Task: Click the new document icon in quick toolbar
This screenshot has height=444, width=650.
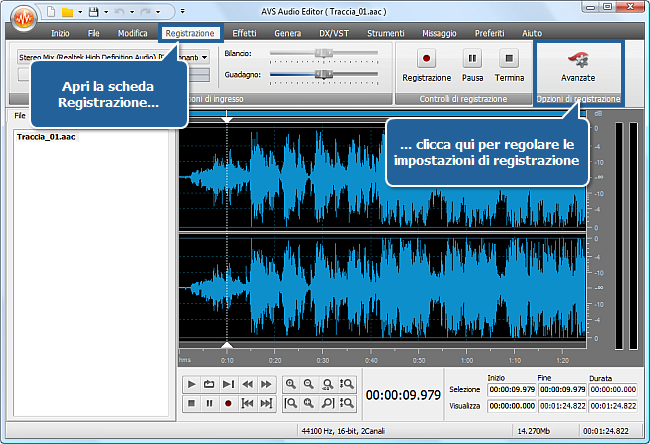Action: point(50,11)
